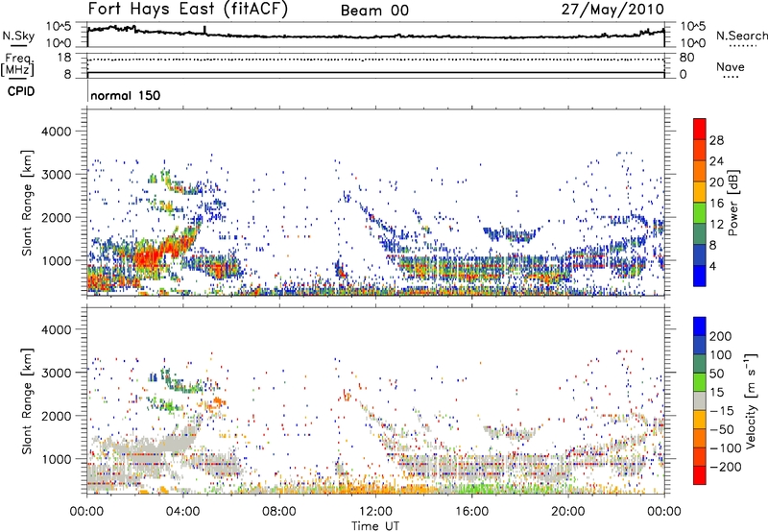Viewport: 768px width, 532px height.
Task: Click the "Slant Range [km]" label of power panel
Action: (x=27, y=203)
